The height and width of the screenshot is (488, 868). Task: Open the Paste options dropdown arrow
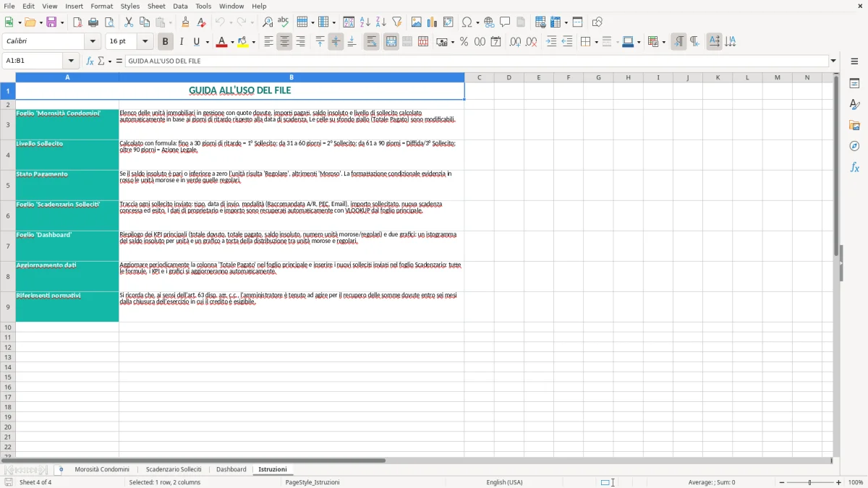(x=171, y=23)
